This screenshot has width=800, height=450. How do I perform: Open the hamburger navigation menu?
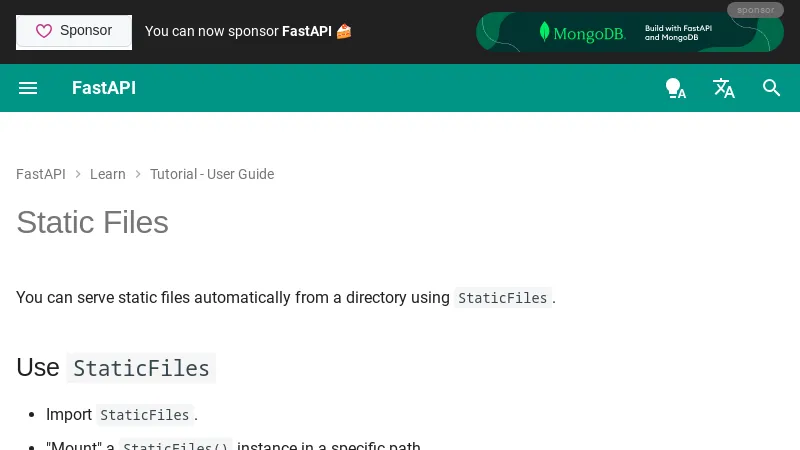click(28, 88)
